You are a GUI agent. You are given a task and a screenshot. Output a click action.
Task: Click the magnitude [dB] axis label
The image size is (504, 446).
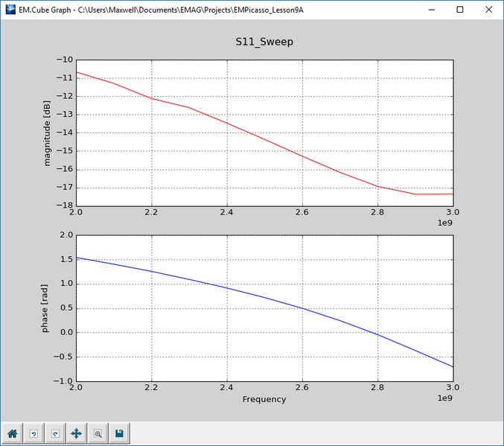(x=47, y=133)
